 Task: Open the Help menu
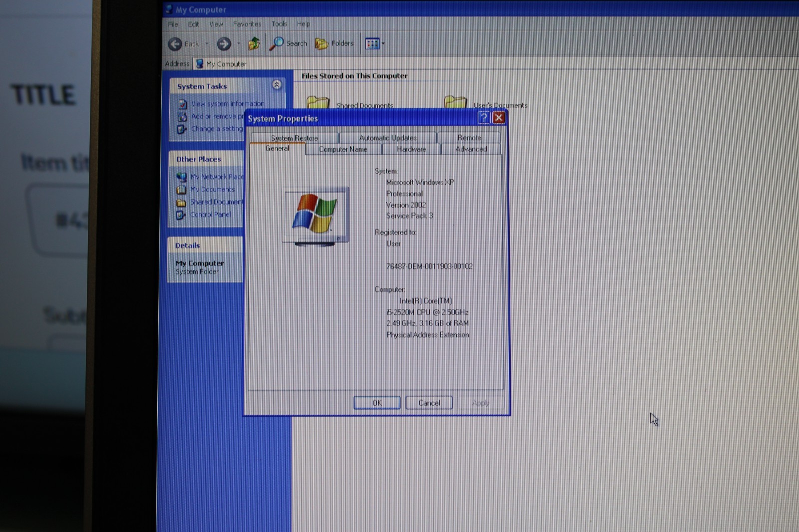tap(303, 24)
